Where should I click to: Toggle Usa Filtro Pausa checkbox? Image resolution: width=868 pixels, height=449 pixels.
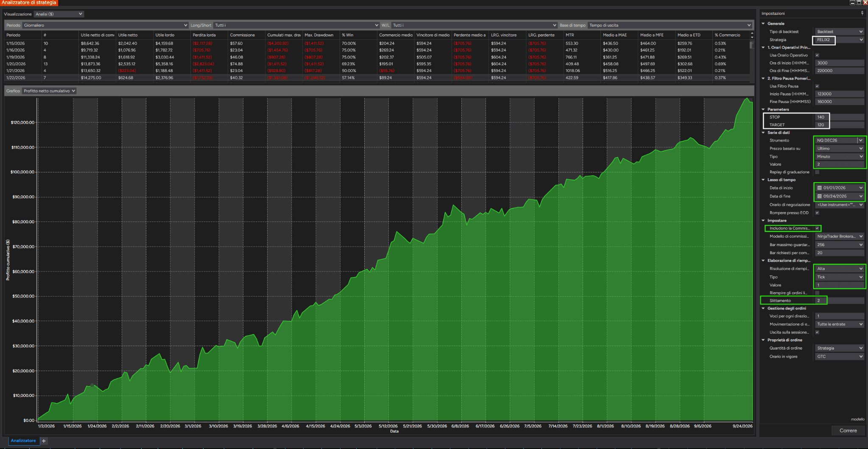pyautogui.click(x=817, y=86)
